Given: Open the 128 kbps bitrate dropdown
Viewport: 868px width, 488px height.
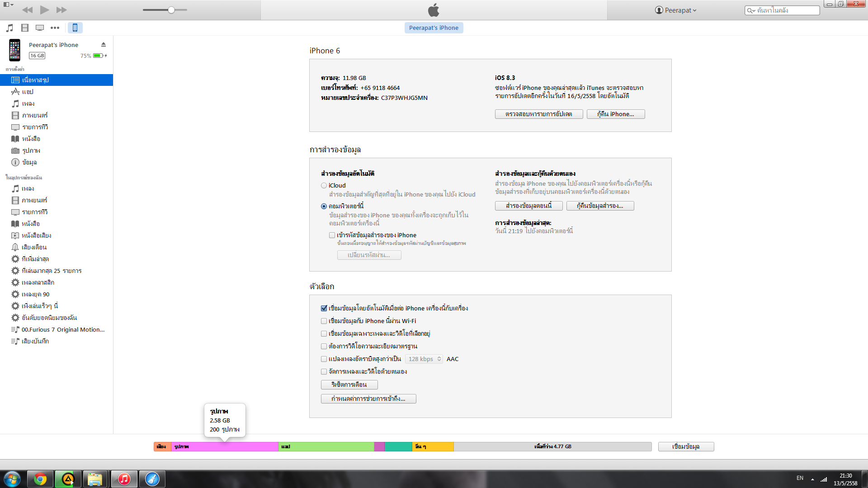Looking at the screenshot, I should point(424,359).
